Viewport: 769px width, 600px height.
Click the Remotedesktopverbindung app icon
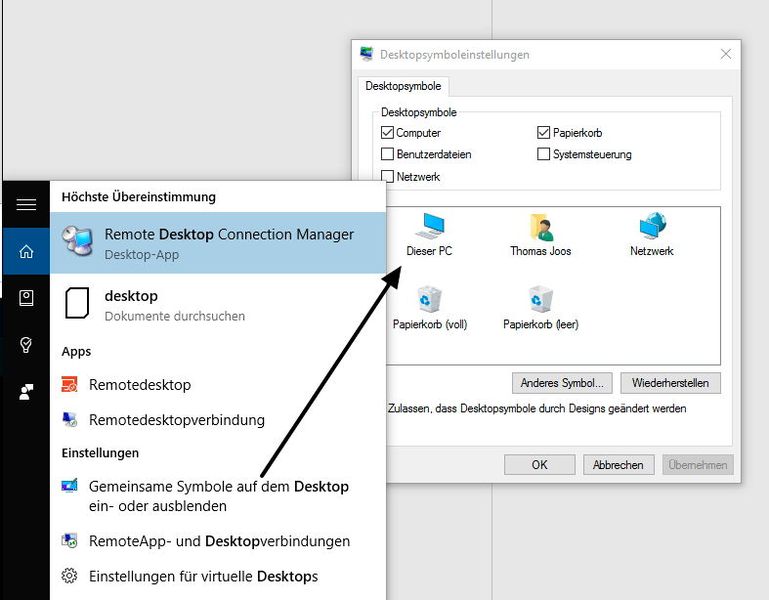tap(69, 419)
